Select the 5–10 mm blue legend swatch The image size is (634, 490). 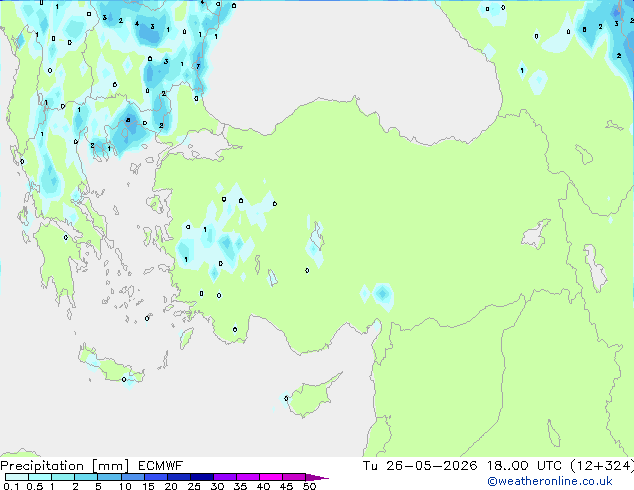point(109,477)
